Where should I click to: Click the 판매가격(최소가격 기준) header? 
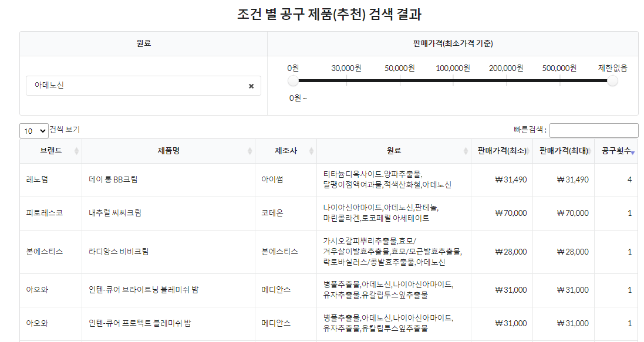[453, 43]
